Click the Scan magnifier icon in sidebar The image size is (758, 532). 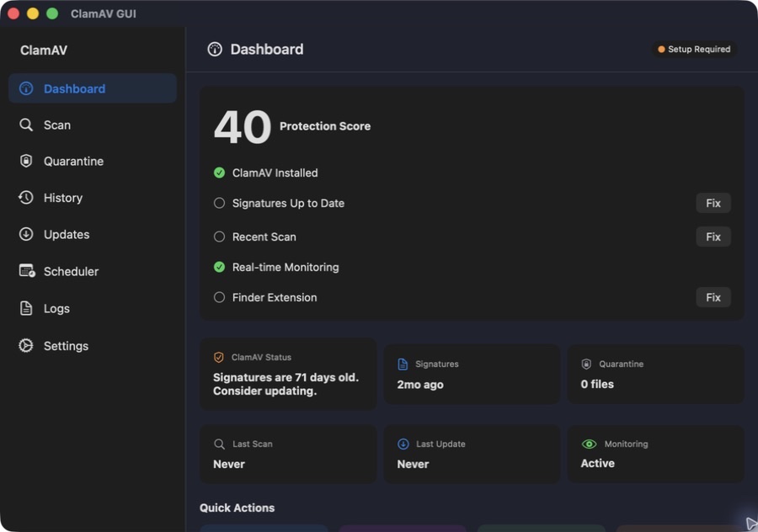[x=26, y=125]
